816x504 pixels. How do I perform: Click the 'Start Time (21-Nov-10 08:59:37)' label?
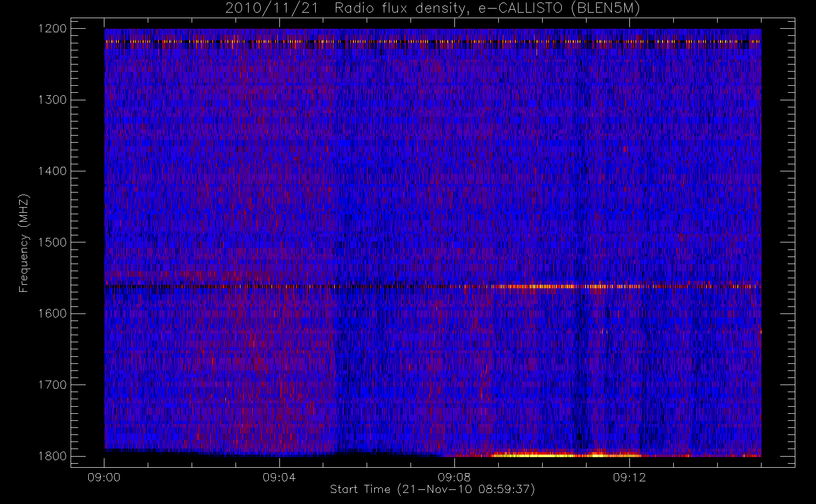pyautogui.click(x=432, y=489)
